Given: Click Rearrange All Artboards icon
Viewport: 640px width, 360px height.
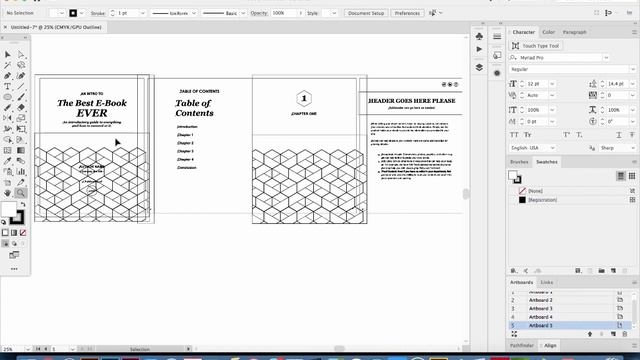Looking at the screenshot, I should (x=514, y=334).
